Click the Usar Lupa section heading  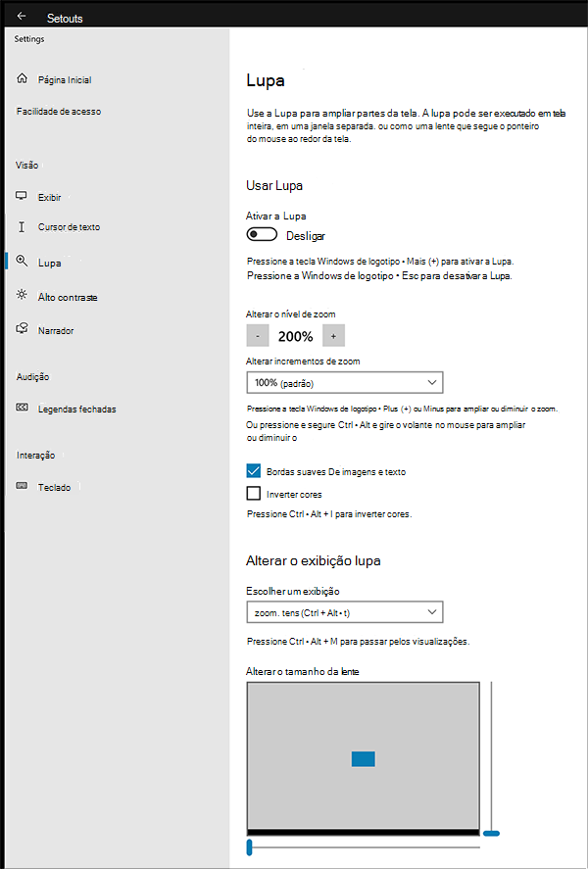click(x=274, y=186)
